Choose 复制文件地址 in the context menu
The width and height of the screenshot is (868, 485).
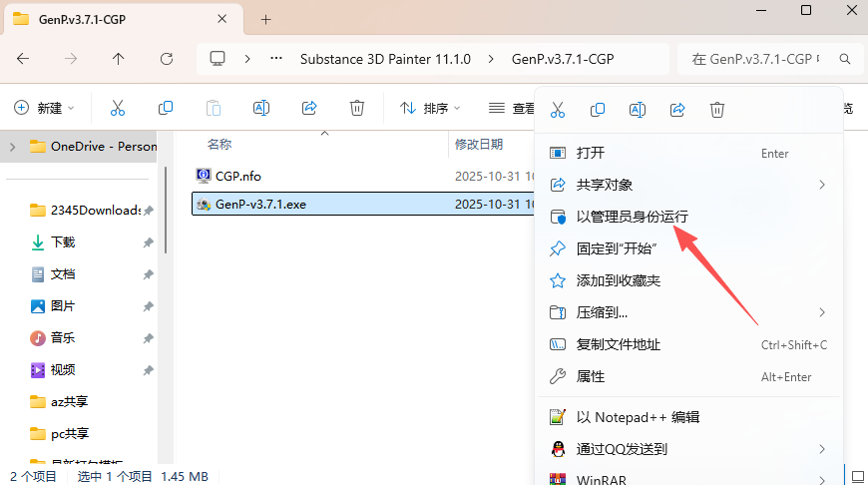pos(688,344)
